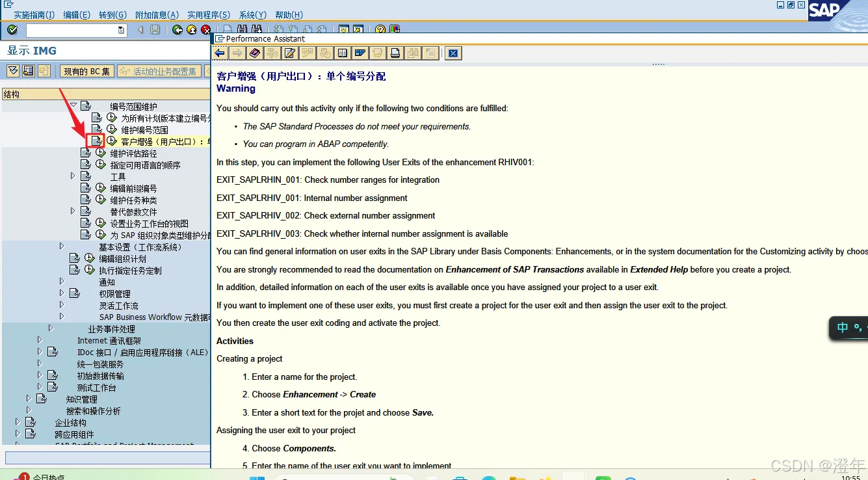Click the red Cancel icon
Screen dimensions: 868x480
205,30
